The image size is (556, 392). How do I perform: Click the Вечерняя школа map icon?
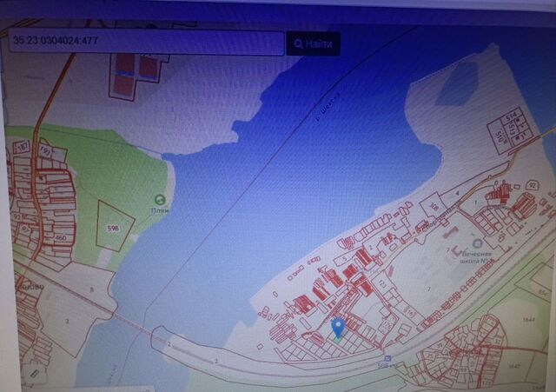coord(477,244)
